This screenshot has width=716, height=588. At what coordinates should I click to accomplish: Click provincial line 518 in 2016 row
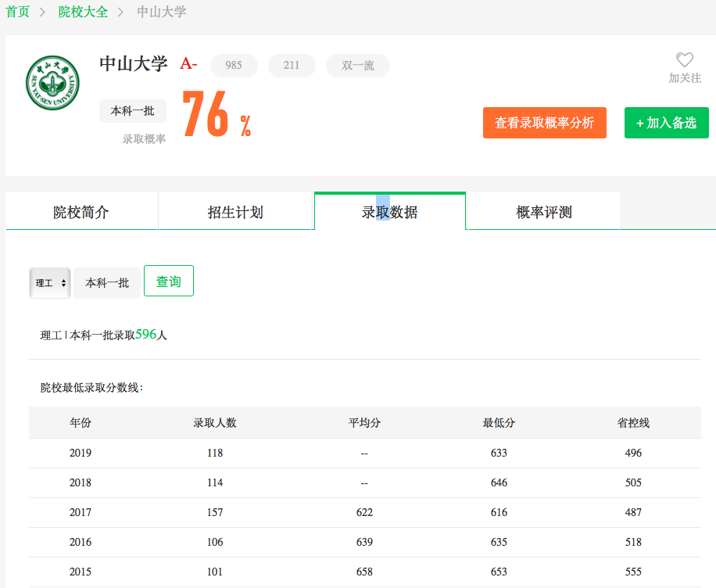tap(633, 542)
